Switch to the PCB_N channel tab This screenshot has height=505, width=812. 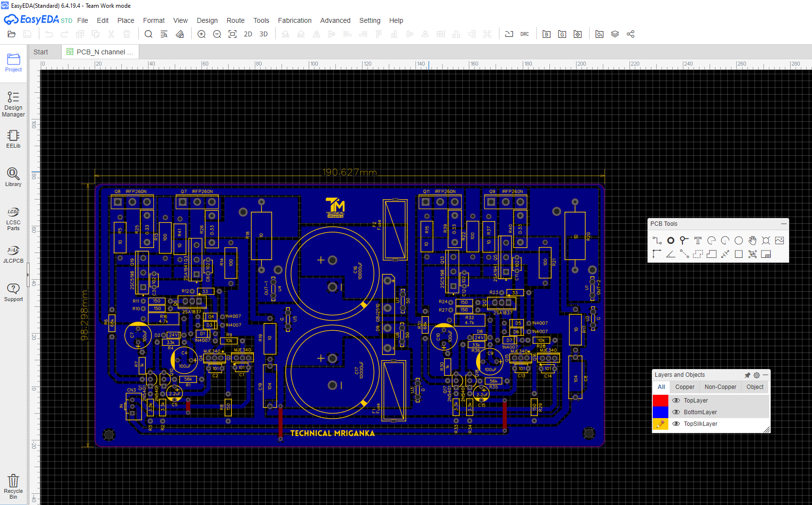(100, 52)
